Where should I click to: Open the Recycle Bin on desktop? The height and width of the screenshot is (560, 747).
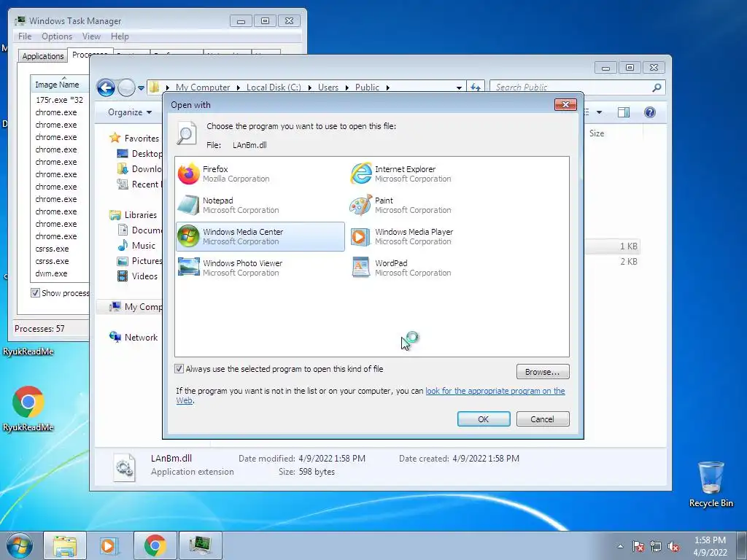(711, 483)
